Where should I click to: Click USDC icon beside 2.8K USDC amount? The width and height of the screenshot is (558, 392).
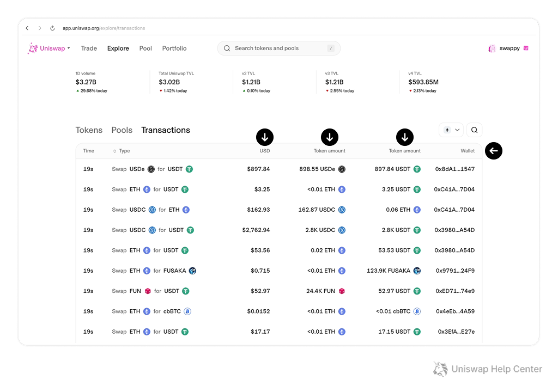click(x=342, y=230)
